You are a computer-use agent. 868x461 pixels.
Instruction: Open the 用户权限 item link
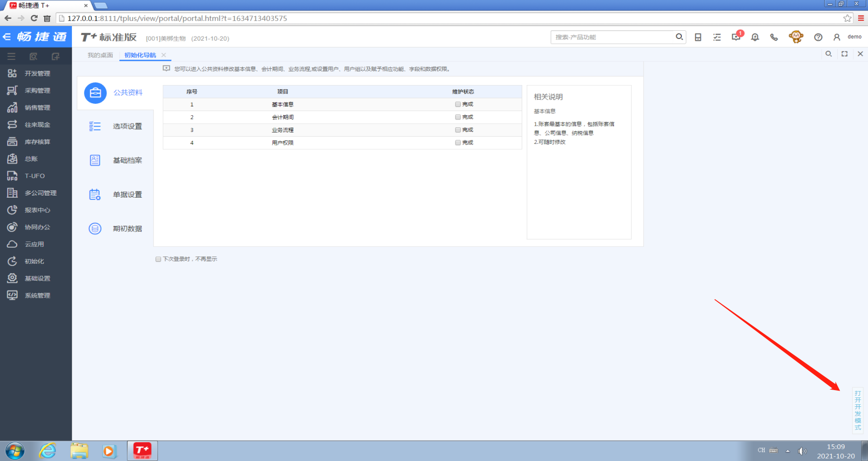pyautogui.click(x=283, y=143)
